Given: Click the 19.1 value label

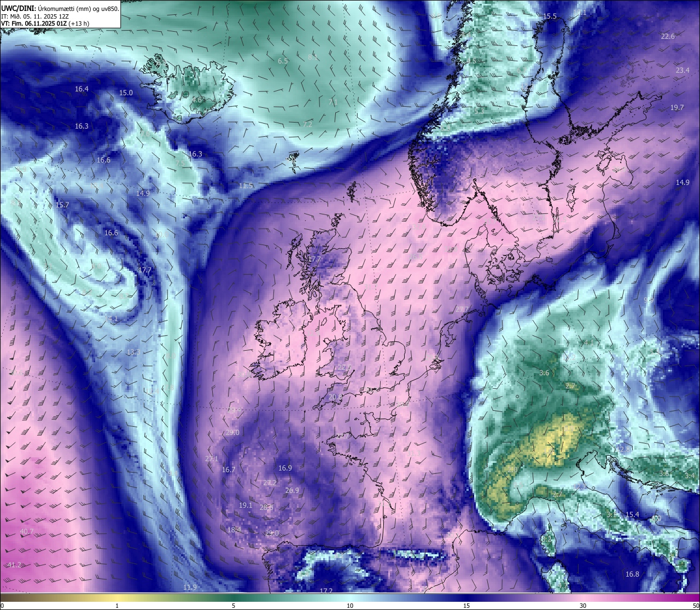Looking at the screenshot, I should point(246,505).
